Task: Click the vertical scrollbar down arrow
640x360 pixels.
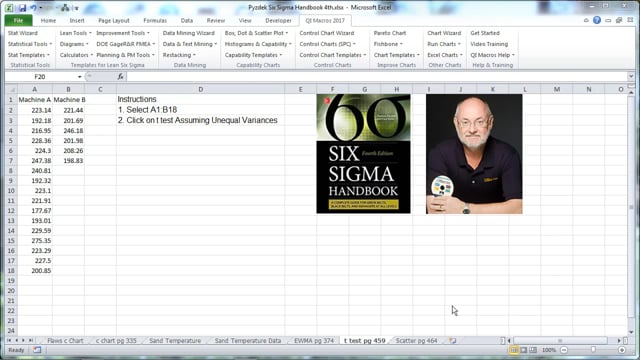Action: (x=631, y=332)
